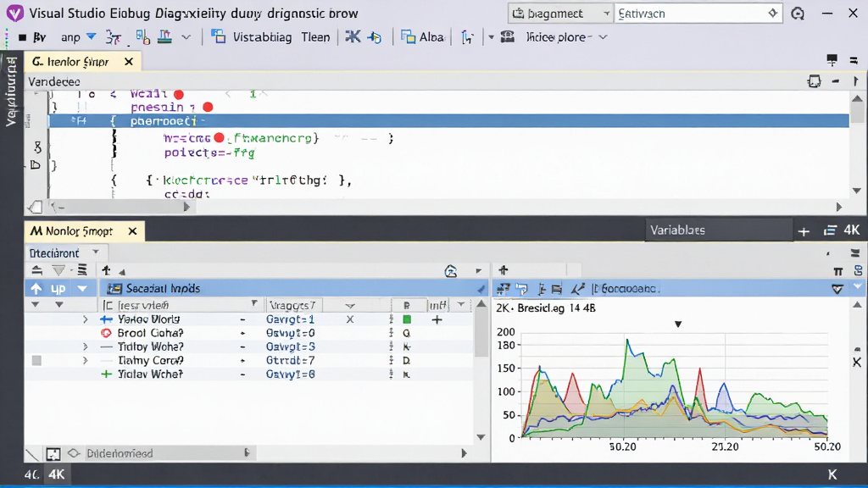
Task: Click the toolbar icon with stacked bars
Action: point(165,36)
